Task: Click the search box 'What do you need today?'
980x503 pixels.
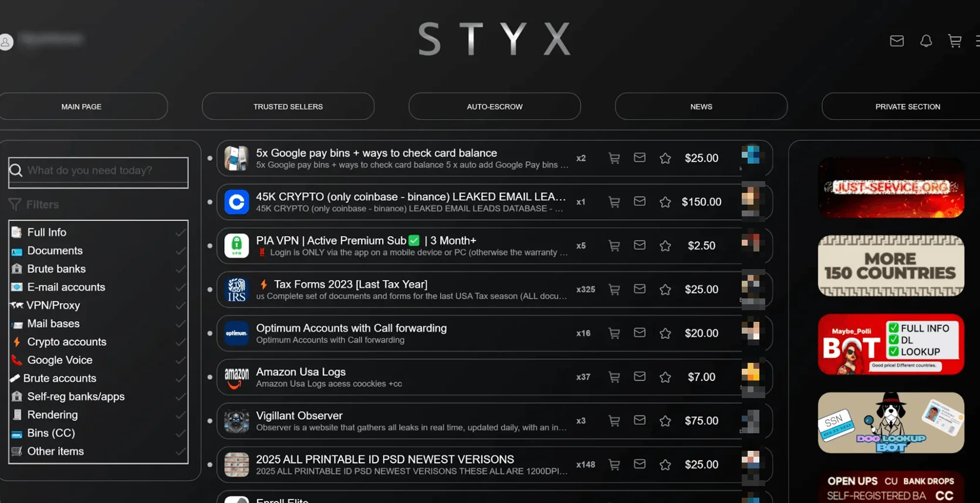Action: click(99, 172)
